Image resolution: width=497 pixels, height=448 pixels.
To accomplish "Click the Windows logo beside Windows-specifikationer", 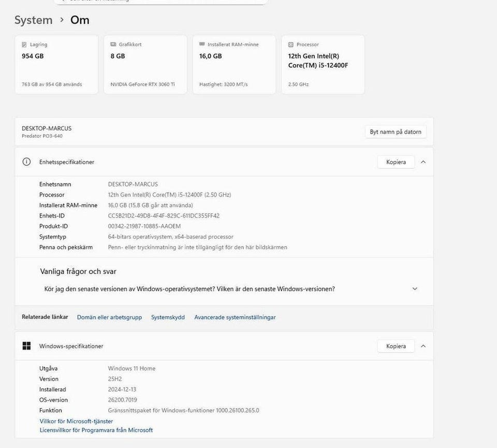I will (26, 346).
